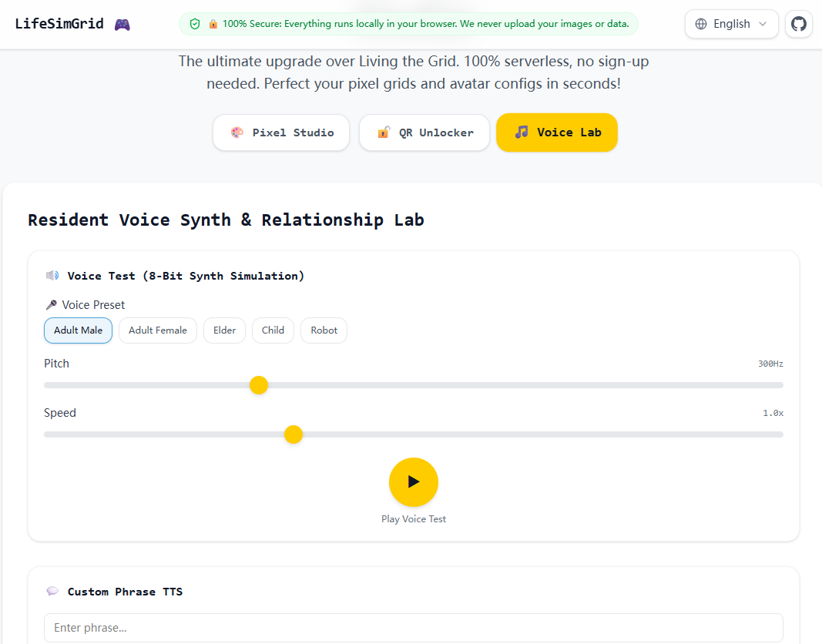Switch to the QR Unlocker tab
The width and height of the screenshot is (822, 644).
[x=424, y=132]
